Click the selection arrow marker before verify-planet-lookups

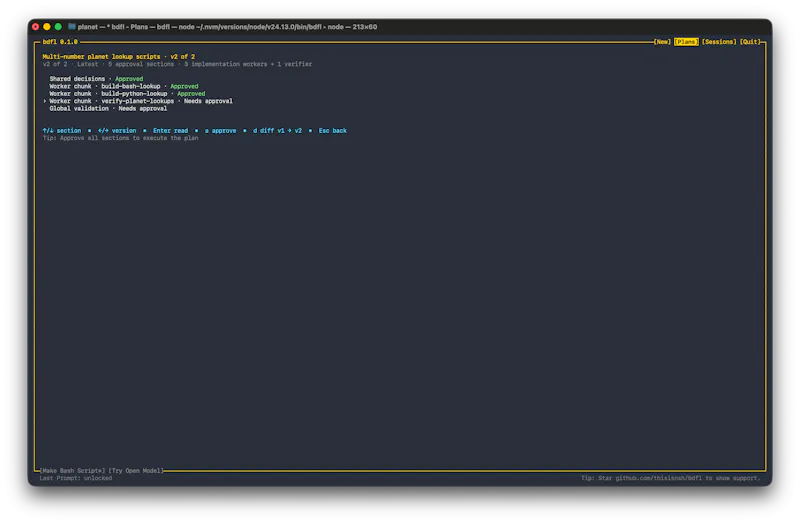(x=44, y=101)
